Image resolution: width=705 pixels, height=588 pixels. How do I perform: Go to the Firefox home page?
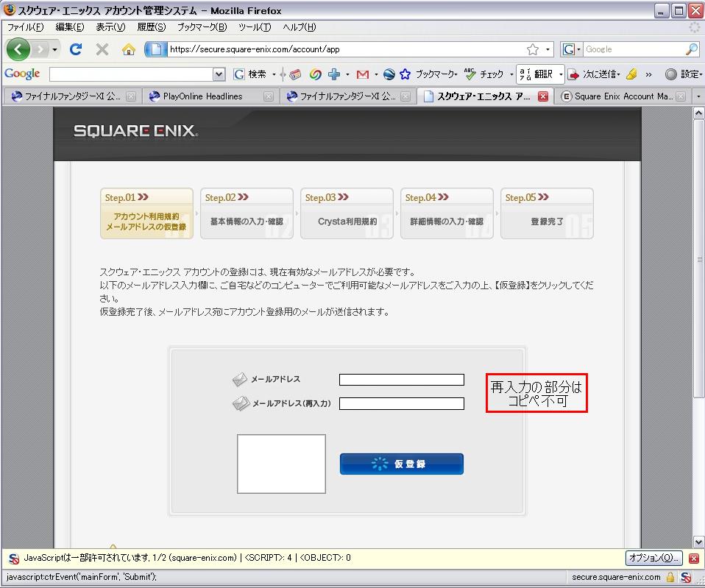129,49
